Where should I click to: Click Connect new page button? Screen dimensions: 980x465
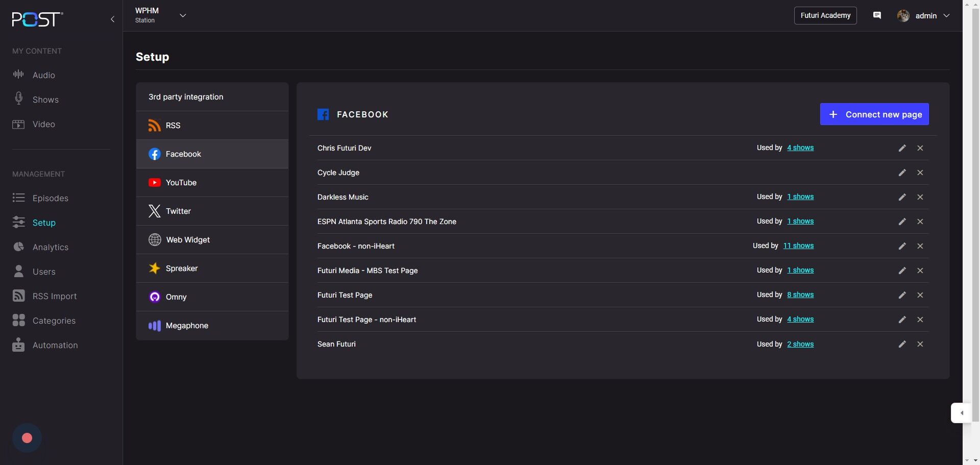[874, 114]
